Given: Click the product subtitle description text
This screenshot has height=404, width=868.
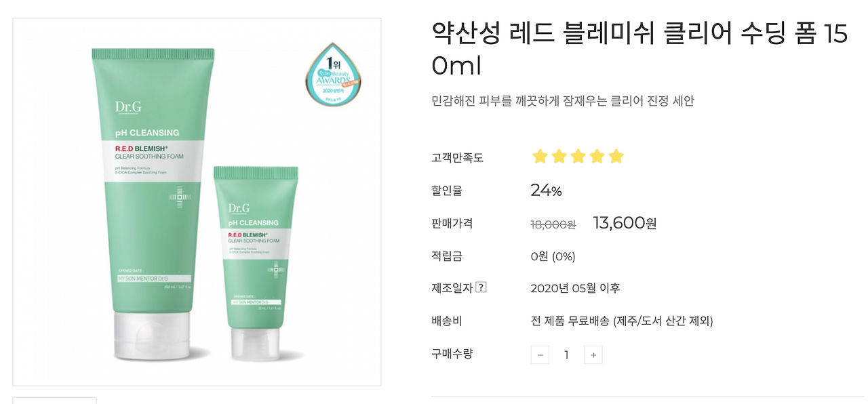Looking at the screenshot, I should click(563, 101).
